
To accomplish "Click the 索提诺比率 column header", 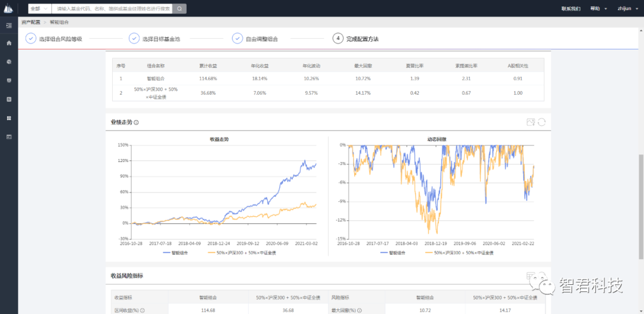I will 466,66.
